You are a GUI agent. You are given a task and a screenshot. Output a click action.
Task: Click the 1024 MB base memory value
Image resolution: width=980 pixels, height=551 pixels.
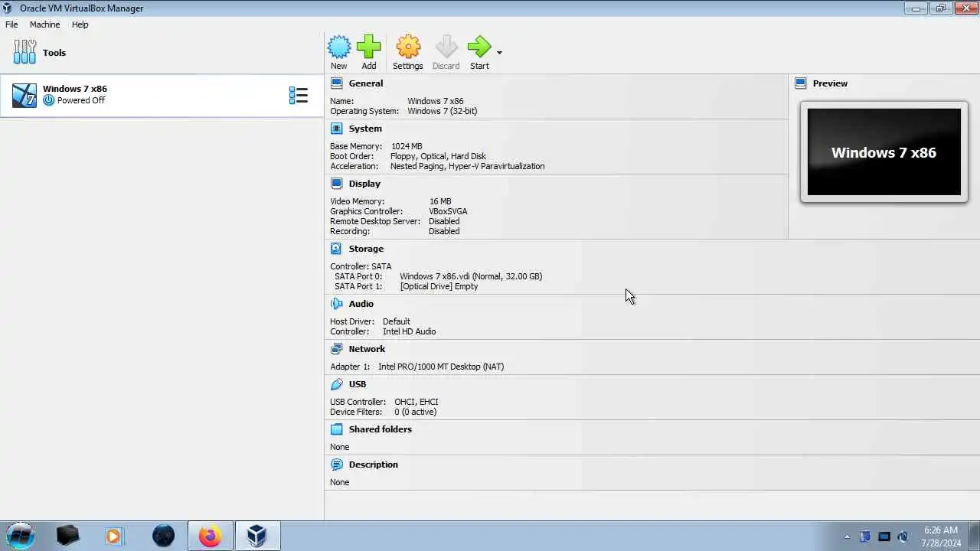coord(407,146)
